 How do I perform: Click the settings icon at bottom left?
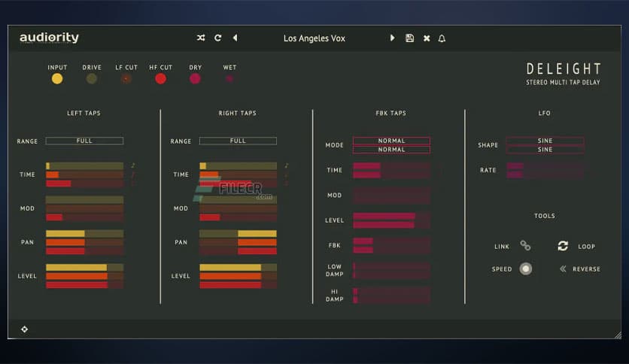(x=25, y=329)
